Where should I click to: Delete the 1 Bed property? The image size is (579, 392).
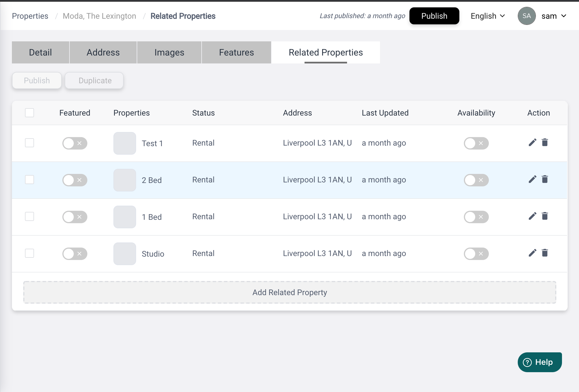click(x=545, y=216)
